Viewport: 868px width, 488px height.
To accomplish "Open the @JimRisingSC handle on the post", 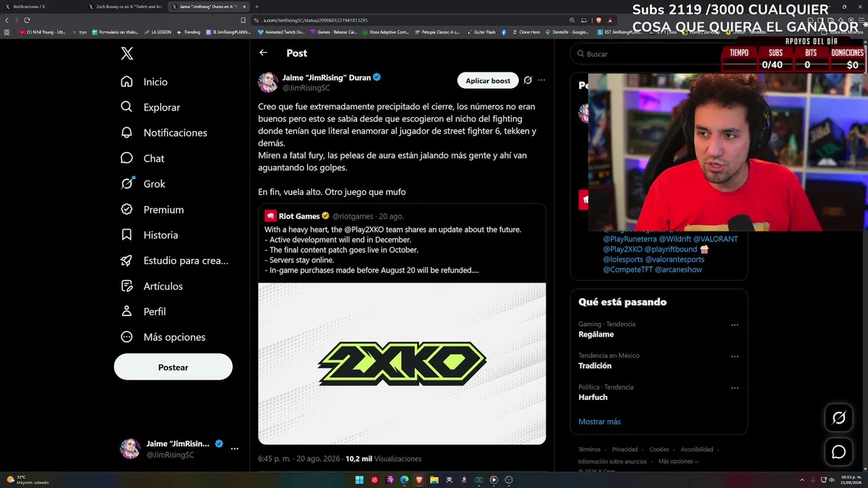I will tap(306, 88).
